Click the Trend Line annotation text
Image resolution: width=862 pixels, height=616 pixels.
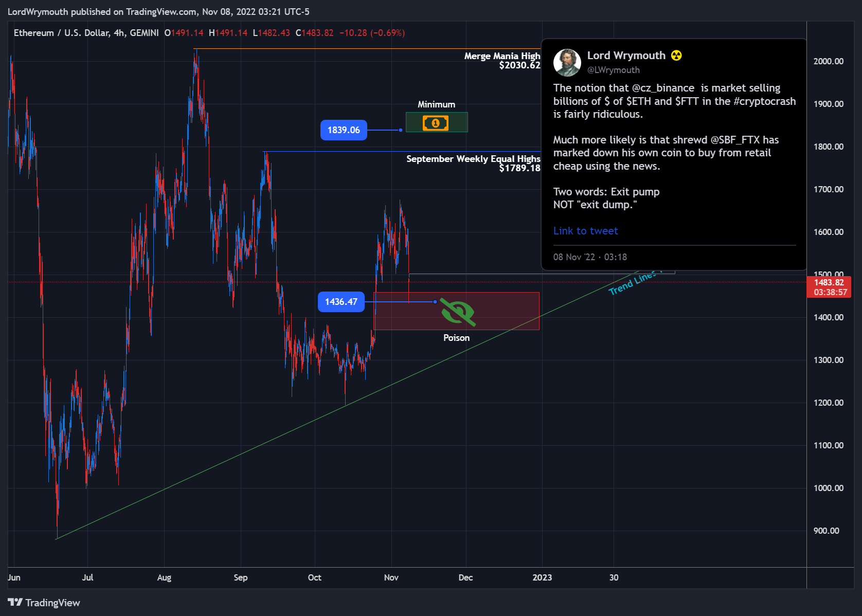point(634,283)
